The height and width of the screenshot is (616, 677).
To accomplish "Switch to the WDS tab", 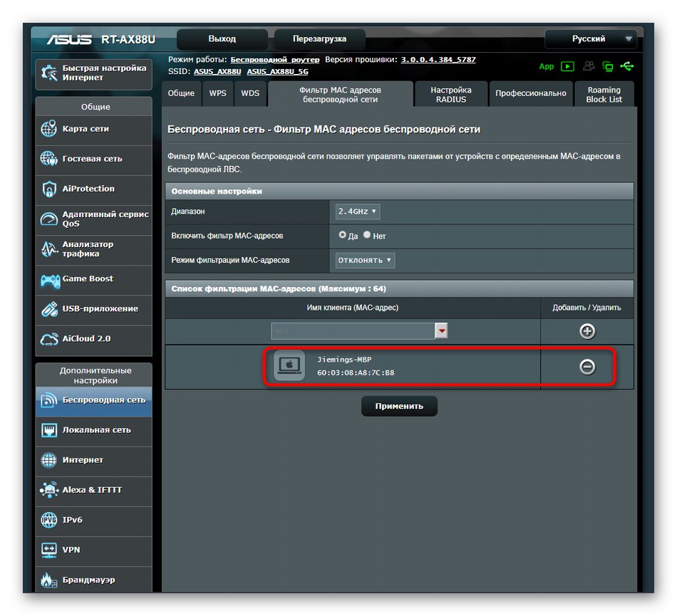I will coord(250,93).
